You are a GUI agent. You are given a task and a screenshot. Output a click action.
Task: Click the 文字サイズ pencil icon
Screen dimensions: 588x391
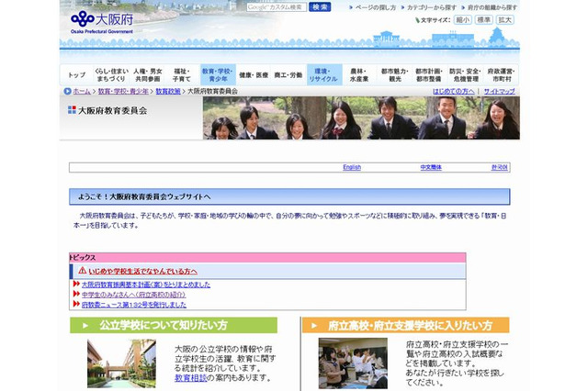coord(417,20)
